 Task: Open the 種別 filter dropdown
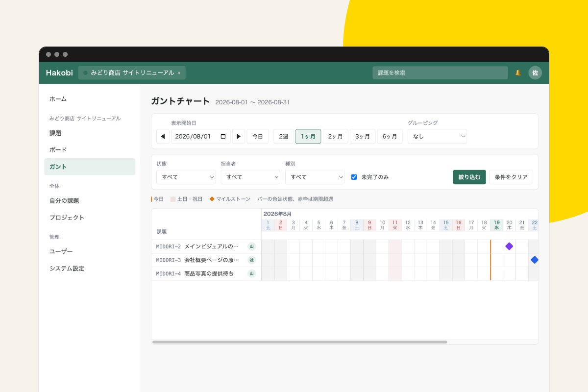315,177
